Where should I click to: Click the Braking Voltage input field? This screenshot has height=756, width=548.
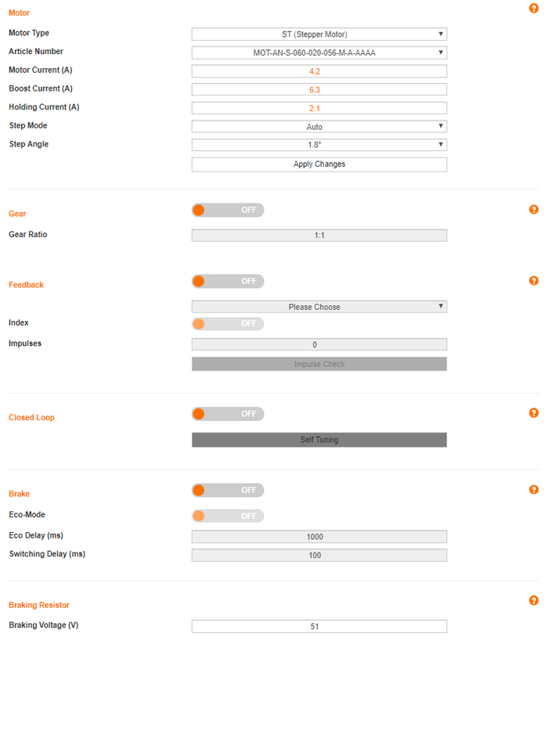(x=319, y=627)
